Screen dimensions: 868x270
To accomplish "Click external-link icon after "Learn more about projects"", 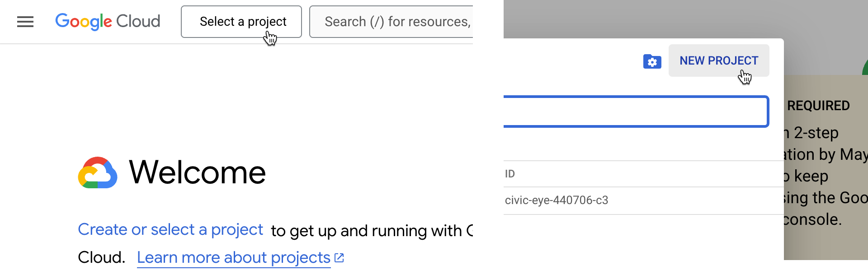I will [x=339, y=258].
